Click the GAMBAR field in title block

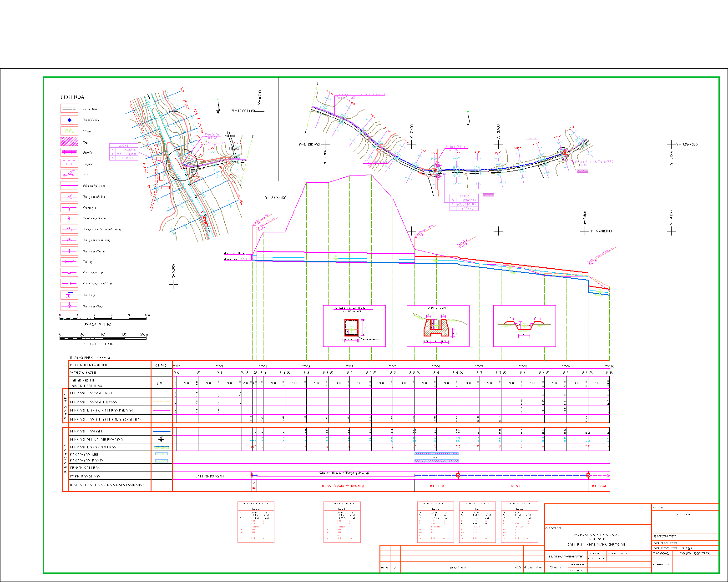coord(598,537)
